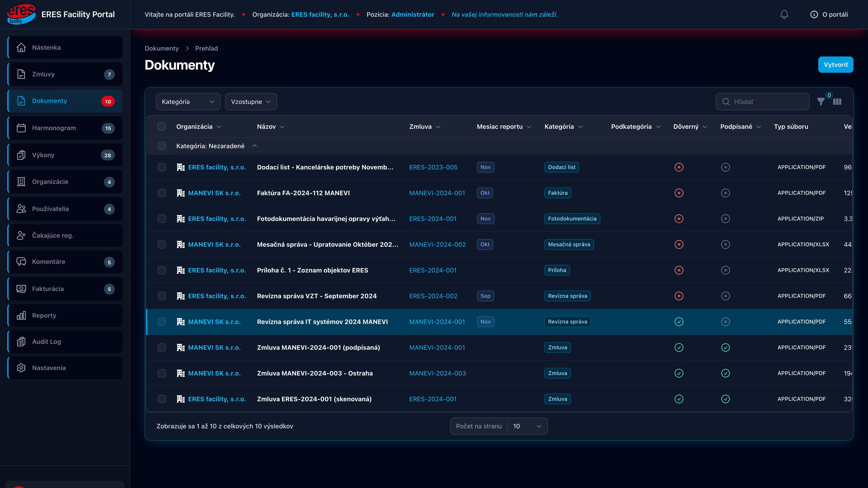Screen dimensions: 868x488
Task: Click the ERES facility logo
Action: pos(21,14)
